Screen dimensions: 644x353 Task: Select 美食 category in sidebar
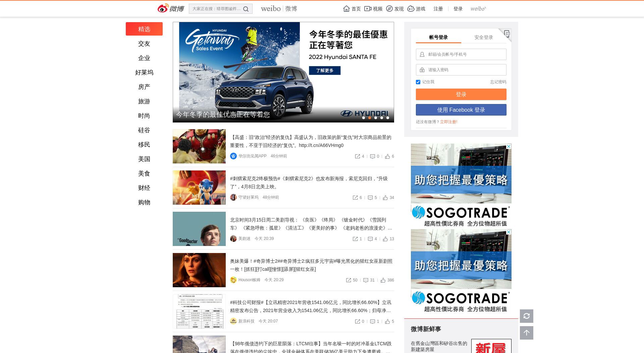coord(144,173)
